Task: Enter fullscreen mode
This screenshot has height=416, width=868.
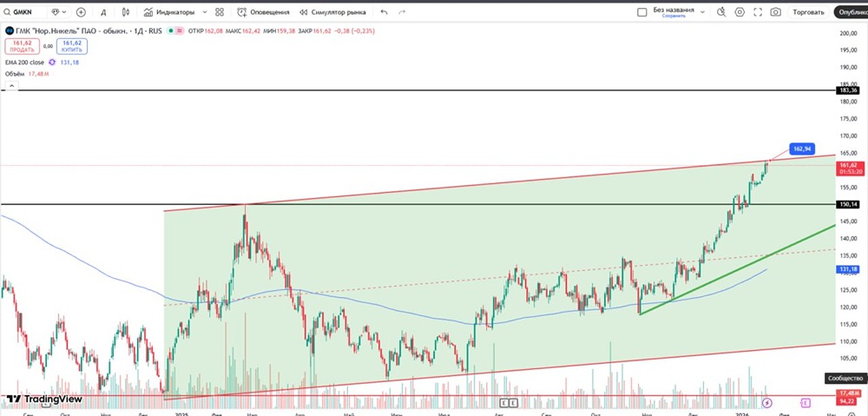Action: (x=758, y=11)
